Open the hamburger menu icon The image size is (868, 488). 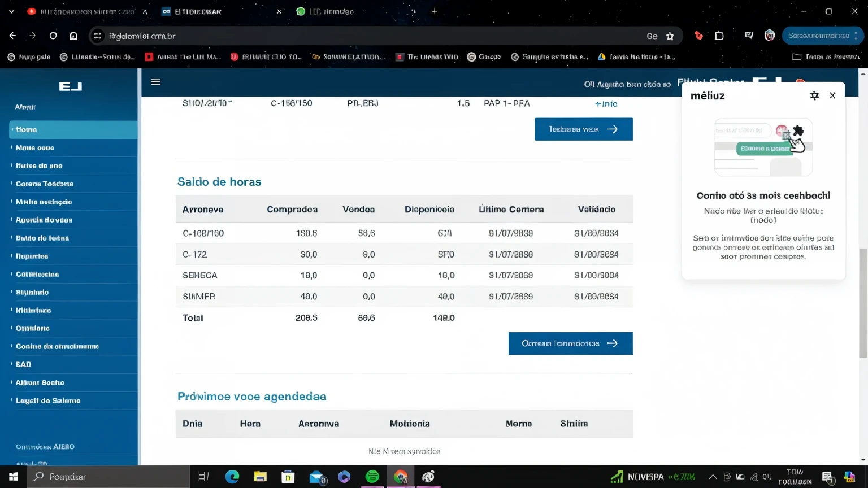156,82
